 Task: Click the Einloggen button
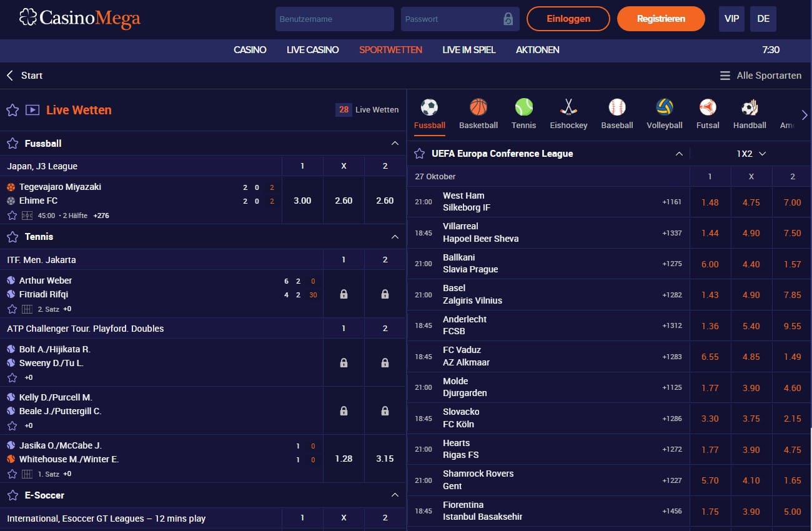tap(568, 19)
